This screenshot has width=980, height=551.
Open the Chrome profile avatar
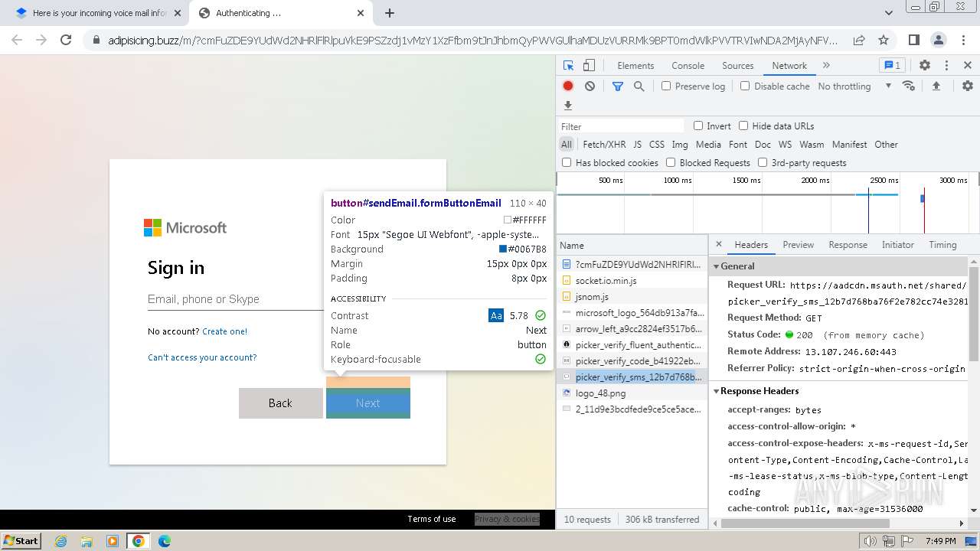point(939,40)
